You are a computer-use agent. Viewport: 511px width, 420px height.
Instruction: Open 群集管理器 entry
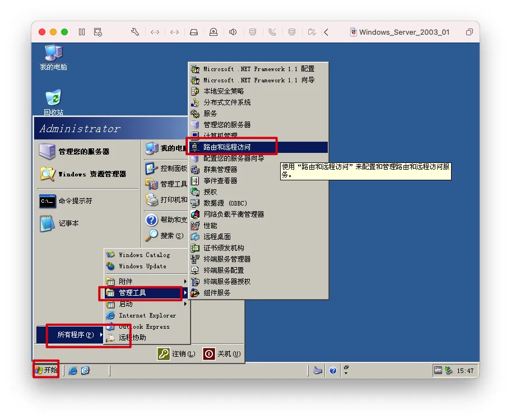point(258,170)
